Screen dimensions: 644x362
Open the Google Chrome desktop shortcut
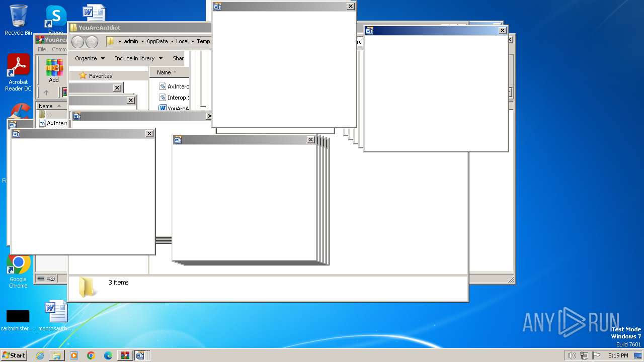point(18,271)
